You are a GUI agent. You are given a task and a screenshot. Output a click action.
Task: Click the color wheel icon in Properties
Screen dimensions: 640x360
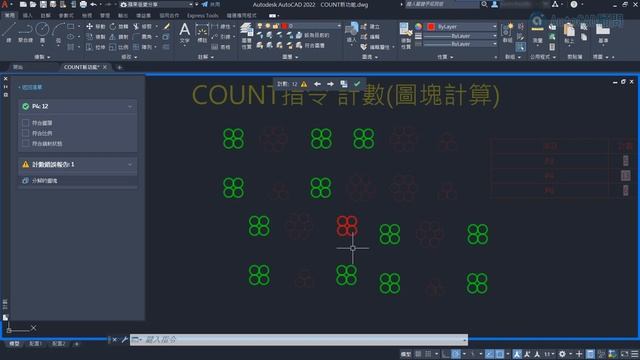[x=418, y=27]
